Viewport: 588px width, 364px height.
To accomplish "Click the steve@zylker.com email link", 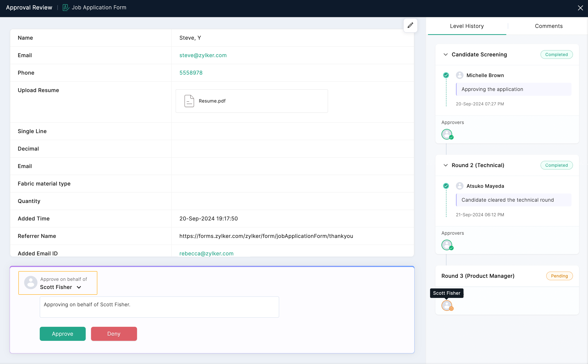I will pyautogui.click(x=202, y=55).
